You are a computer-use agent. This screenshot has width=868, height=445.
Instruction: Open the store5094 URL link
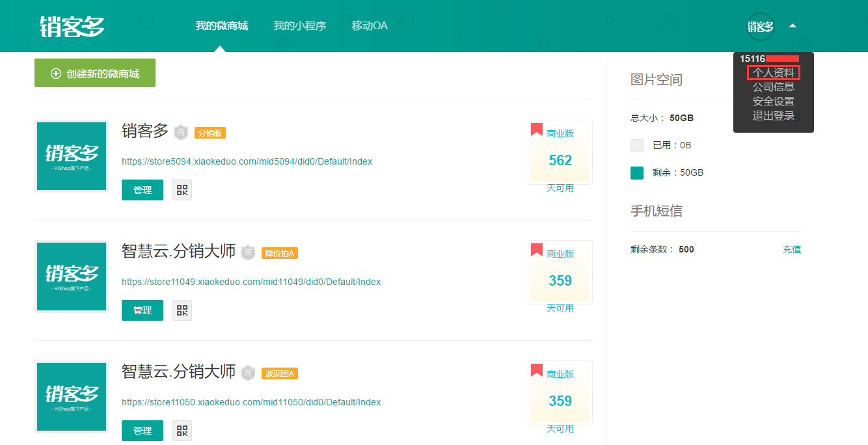tap(247, 161)
